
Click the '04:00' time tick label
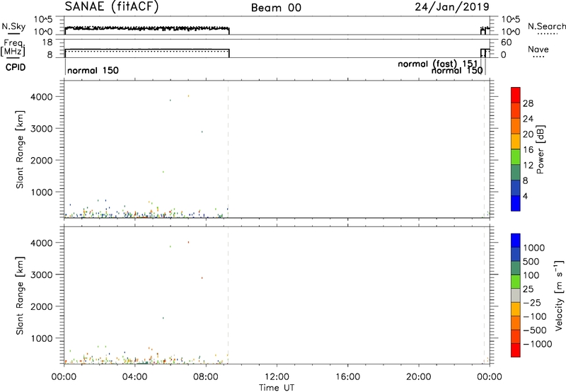point(135,377)
